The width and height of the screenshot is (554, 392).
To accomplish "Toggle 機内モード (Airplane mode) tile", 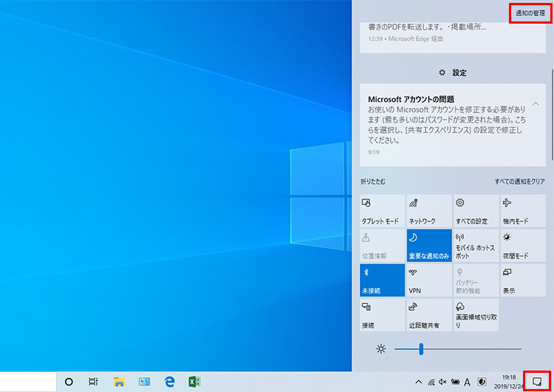I will click(x=522, y=211).
